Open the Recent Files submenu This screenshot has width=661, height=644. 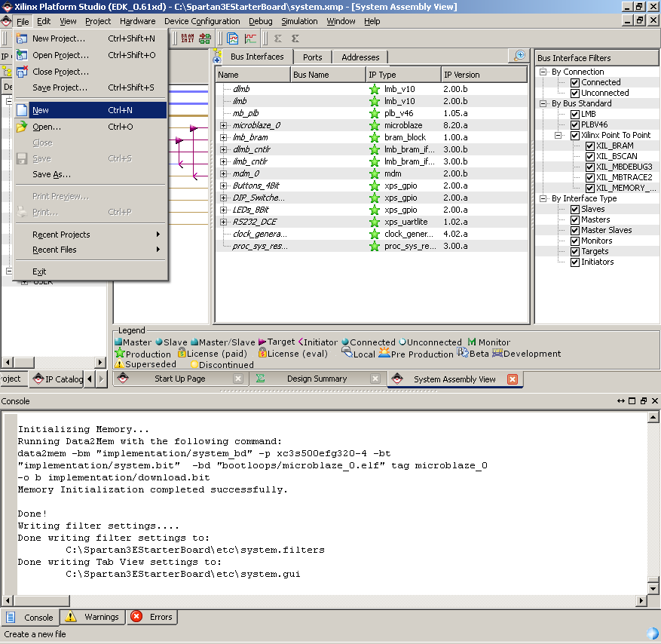click(90, 250)
